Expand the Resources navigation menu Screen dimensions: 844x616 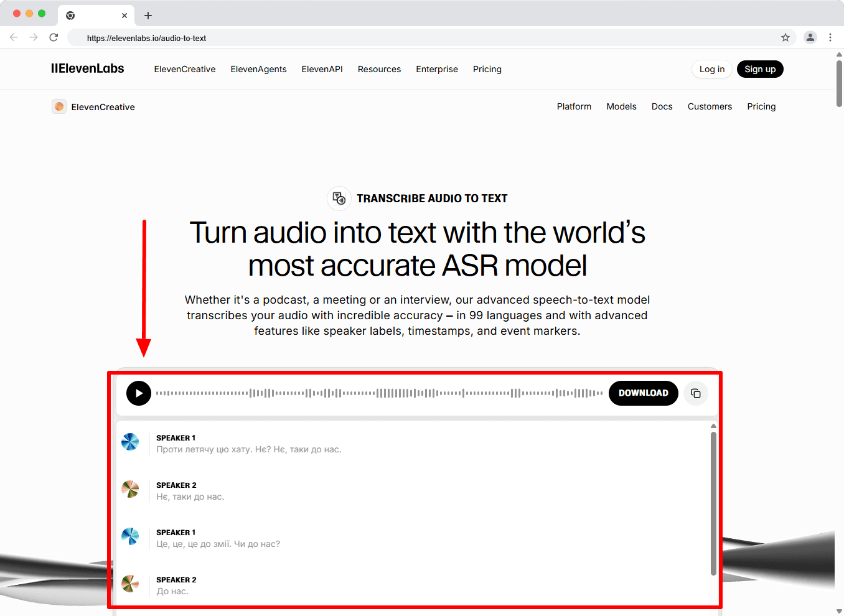pyautogui.click(x=379, y=69)
